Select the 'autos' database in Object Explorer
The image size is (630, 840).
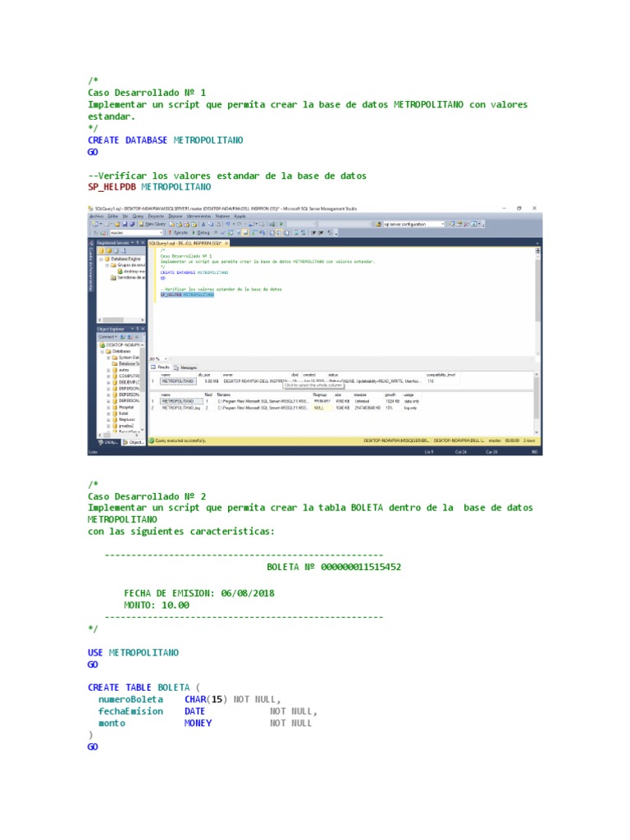(123, 370)
